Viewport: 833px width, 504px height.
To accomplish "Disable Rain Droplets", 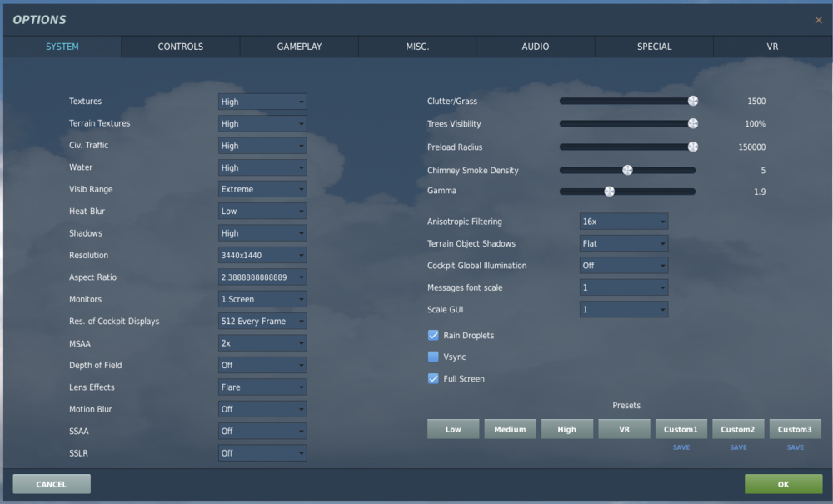I will point(433,335).
